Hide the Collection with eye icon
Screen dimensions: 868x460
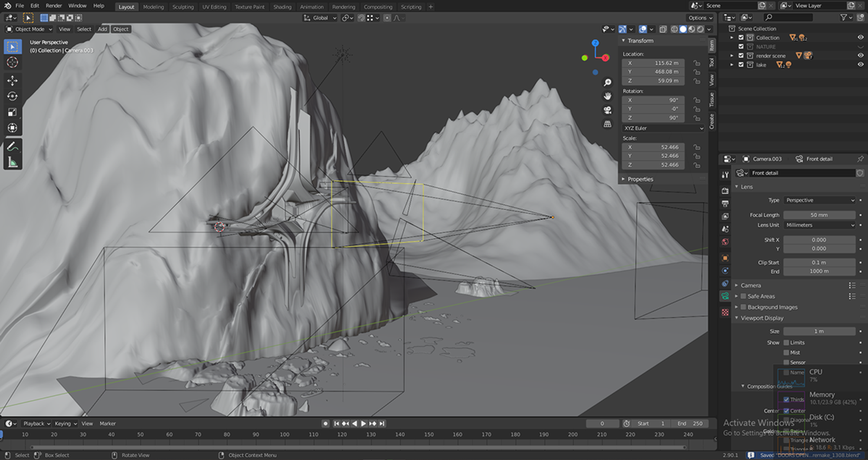click(x=860, y=38)
